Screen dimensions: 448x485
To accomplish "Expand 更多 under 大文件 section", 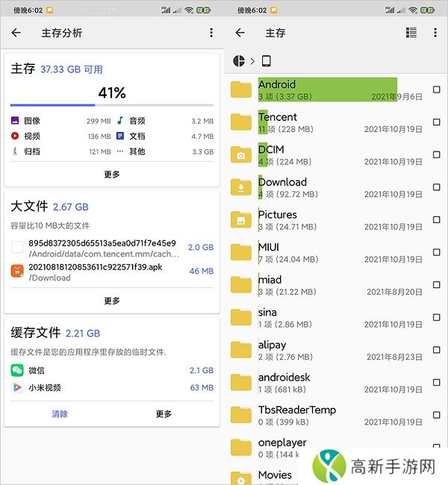I will point(112,301).
